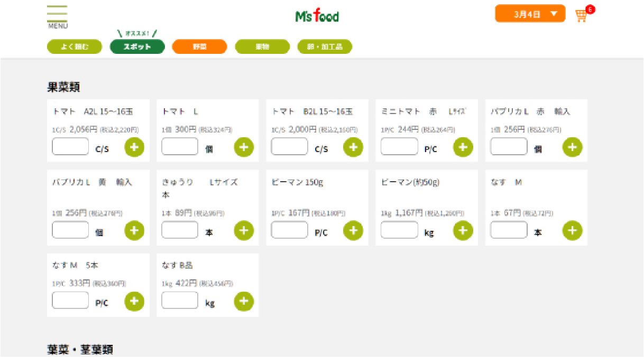Image resolution: width=644 pixels, height=357 pixels.
Task: Add ミニトマト 赤 using the plus button
Action: pyautogui.click(x=463, y=147)
